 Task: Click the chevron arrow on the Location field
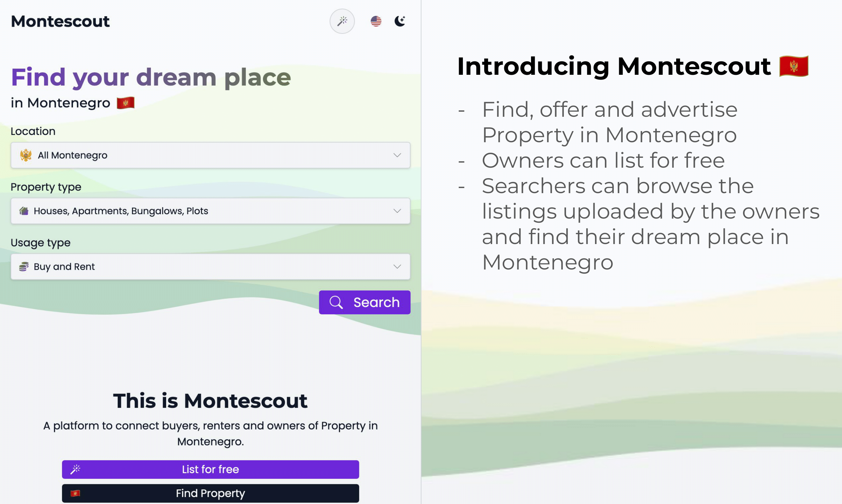point(397,155)
